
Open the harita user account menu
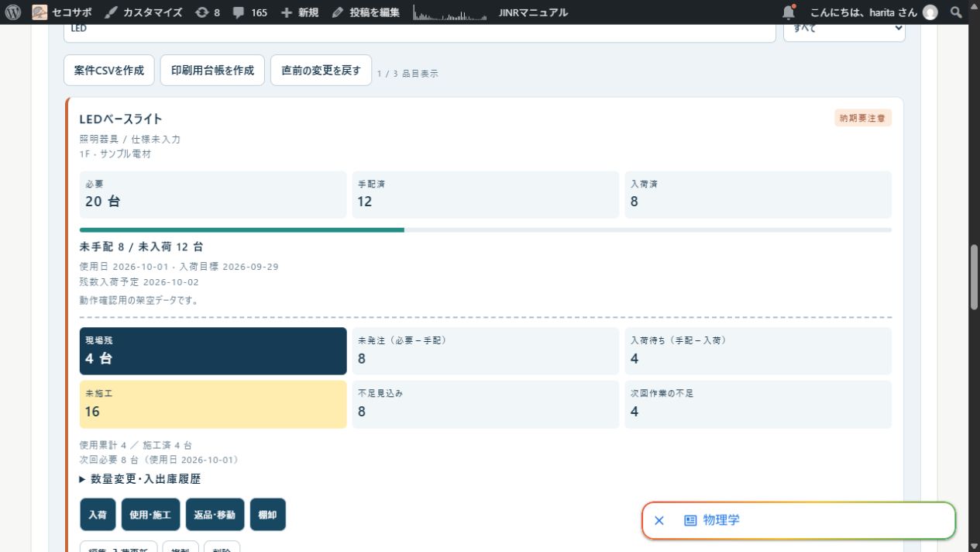873,12
